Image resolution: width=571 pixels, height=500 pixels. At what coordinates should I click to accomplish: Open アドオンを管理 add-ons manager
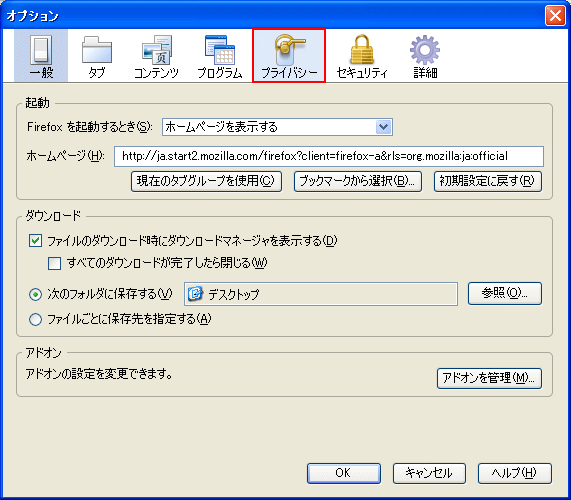pyautogui.click(x=489, y=378)
